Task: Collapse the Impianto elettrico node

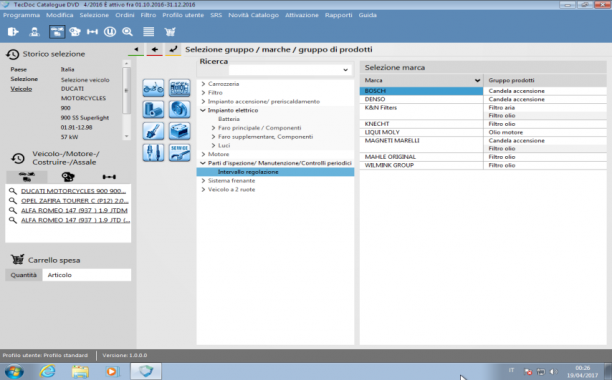Action: point(203,110)
